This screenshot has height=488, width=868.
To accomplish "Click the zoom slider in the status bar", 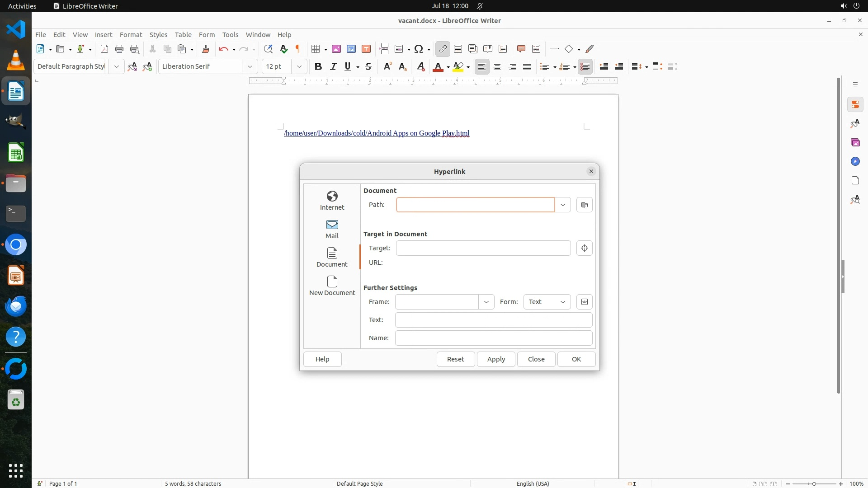I will point(814,483).
